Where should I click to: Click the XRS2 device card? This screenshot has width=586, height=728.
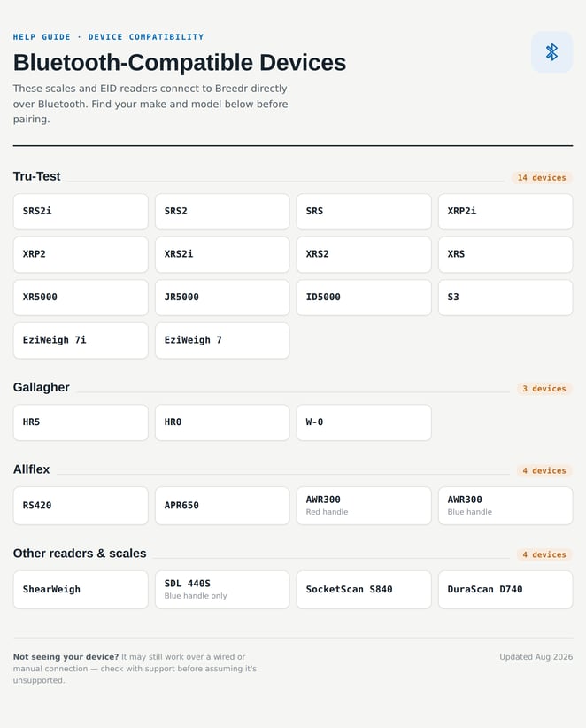[364, 254]
